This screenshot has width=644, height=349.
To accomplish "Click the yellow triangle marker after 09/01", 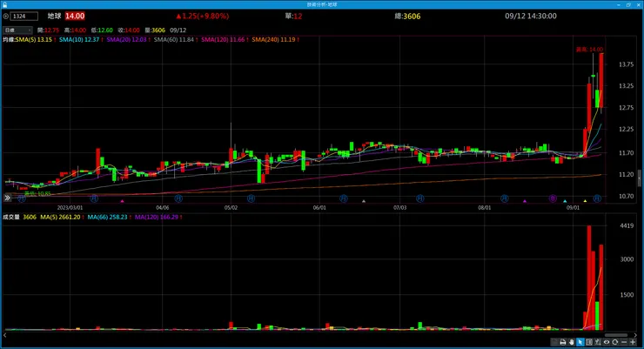I will [585, 201].
